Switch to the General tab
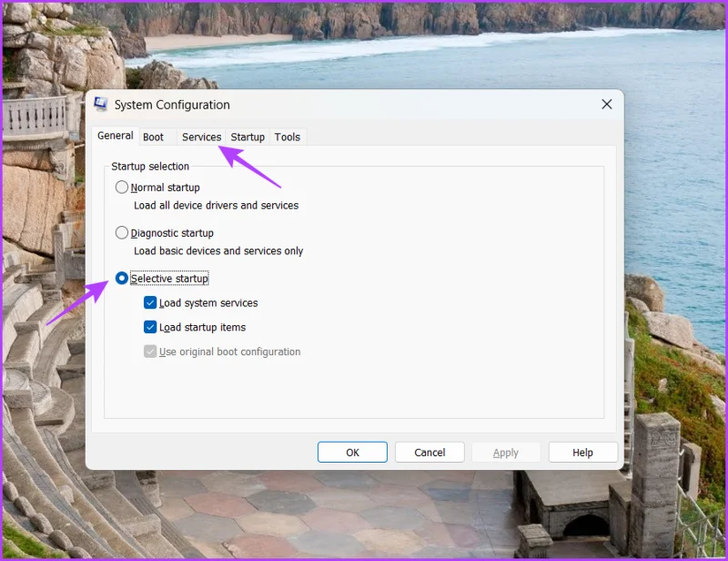 pyautogui.click(x=116, y=136)
